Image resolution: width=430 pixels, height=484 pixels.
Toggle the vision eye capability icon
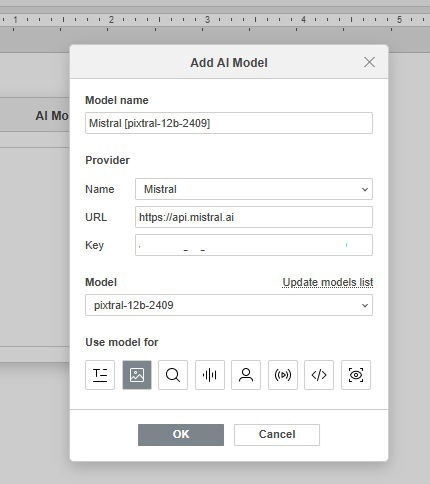pyautogui.click(x=356, y=375)
